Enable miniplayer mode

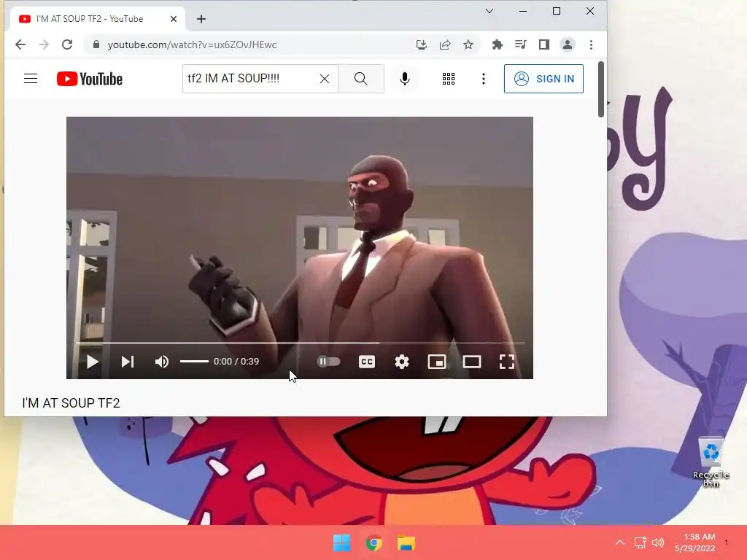tap(437, 362)
